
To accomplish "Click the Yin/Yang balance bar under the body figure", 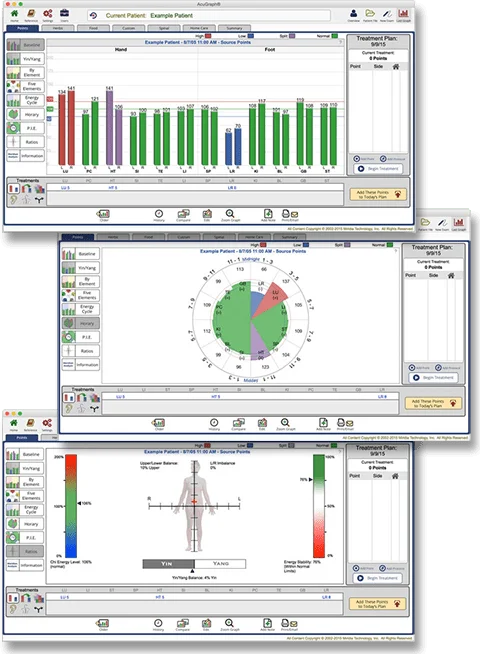I will point(194,563).
